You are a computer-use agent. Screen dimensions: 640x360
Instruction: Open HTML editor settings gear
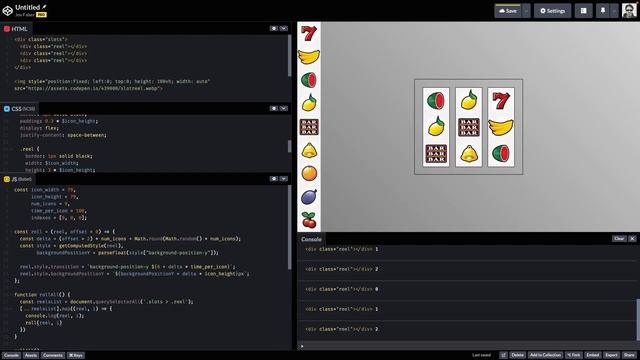pyautogui.click(x=273, y=29)
